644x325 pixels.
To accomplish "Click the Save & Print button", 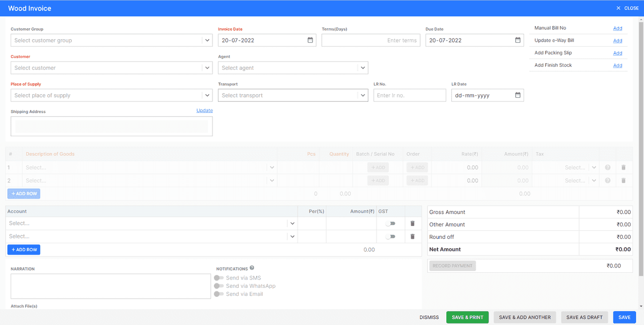I will (x=467, y=317).
